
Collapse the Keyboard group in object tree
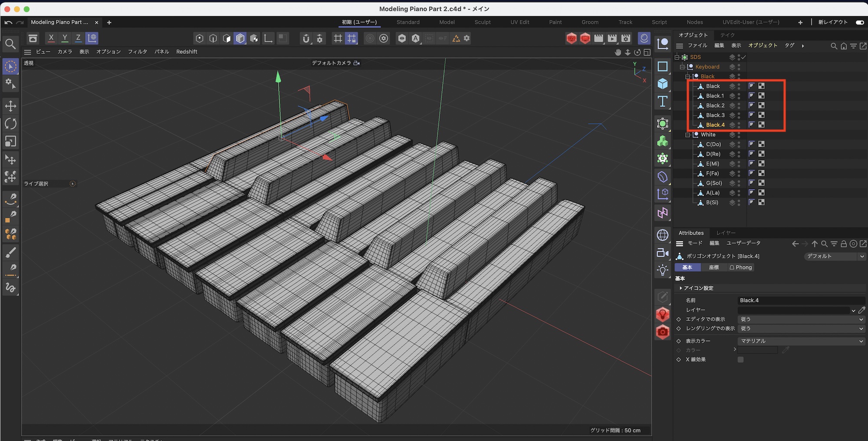tap(682, 67)
